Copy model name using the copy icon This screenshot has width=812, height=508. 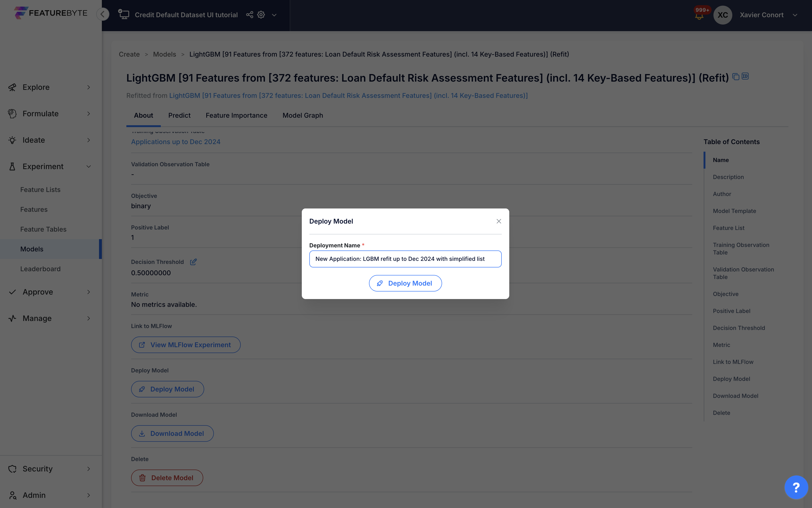tap(736, 77)
